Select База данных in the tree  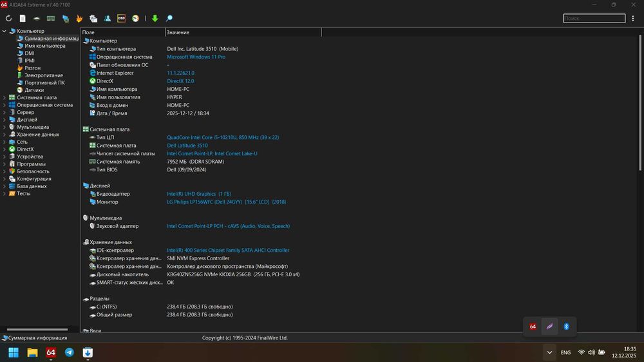(x=28, y=187)
